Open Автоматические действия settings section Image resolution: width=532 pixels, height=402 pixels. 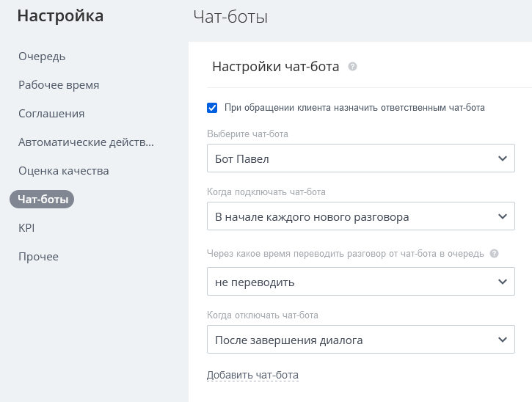coord(86,142)
